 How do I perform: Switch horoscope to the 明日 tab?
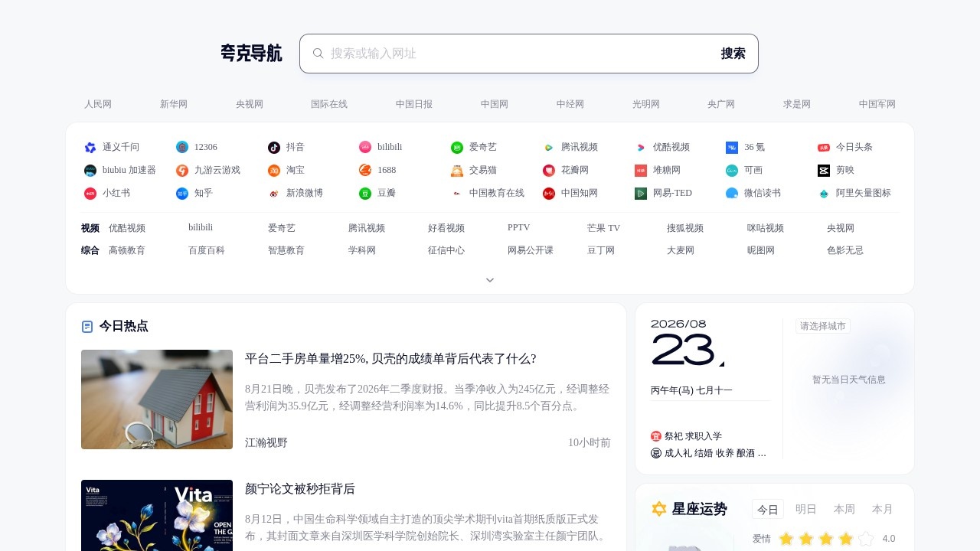point(806,509)
